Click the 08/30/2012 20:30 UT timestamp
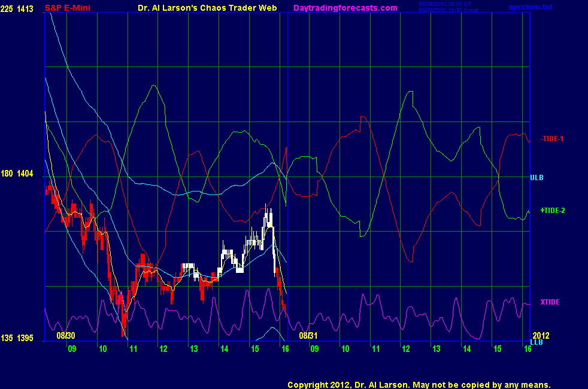This screenshot has height=389, width=588. [x=443, y=5]
